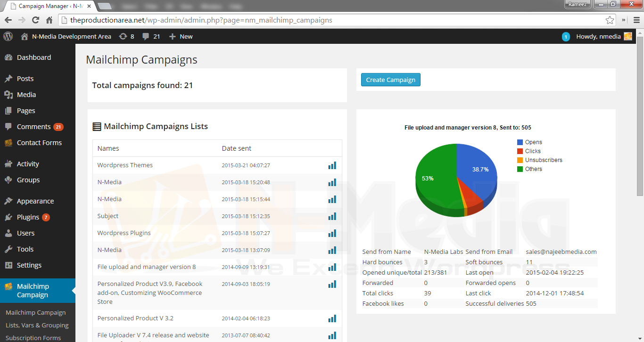
Task: Click Total campaigns found: 21 text
Action: [x=142, y=85]
